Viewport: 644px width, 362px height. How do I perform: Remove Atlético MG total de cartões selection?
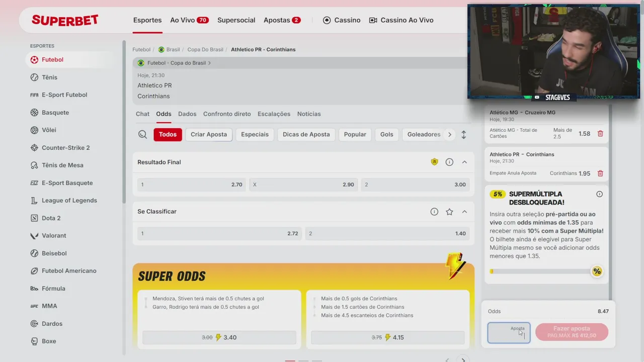click(x=600, y=134)
